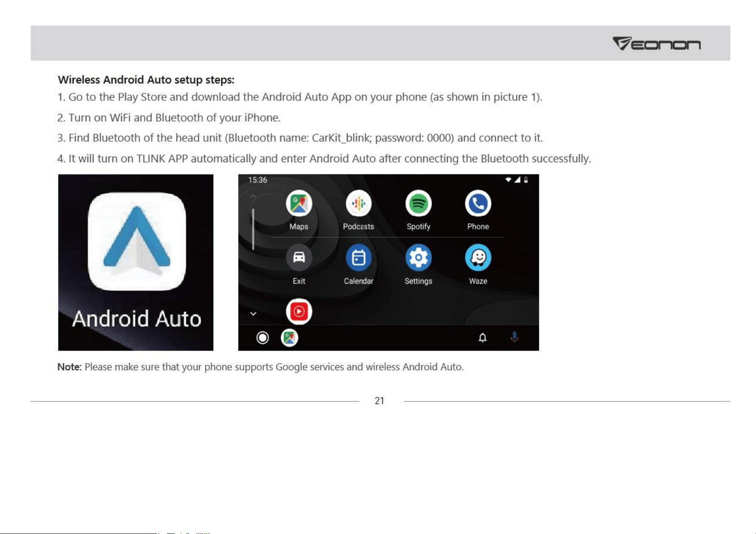Launch the Waze app icon
The width and height of the screenshot is (756, 534).
[x=478, y=257]
